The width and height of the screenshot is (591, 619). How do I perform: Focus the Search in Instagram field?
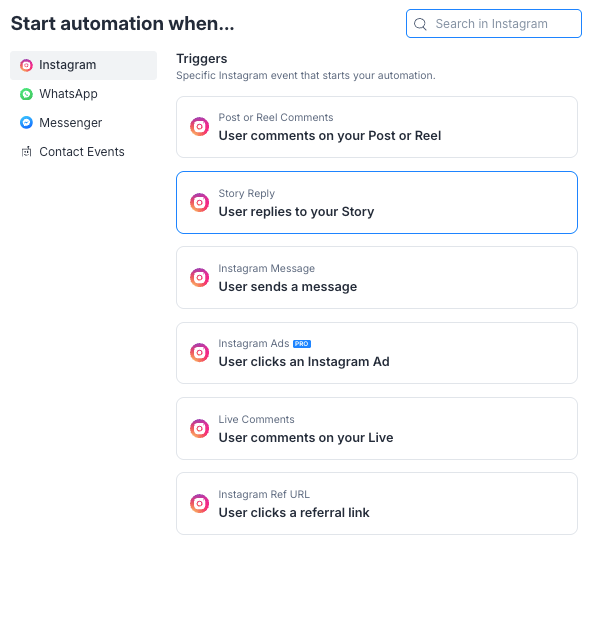pos(494,24)
